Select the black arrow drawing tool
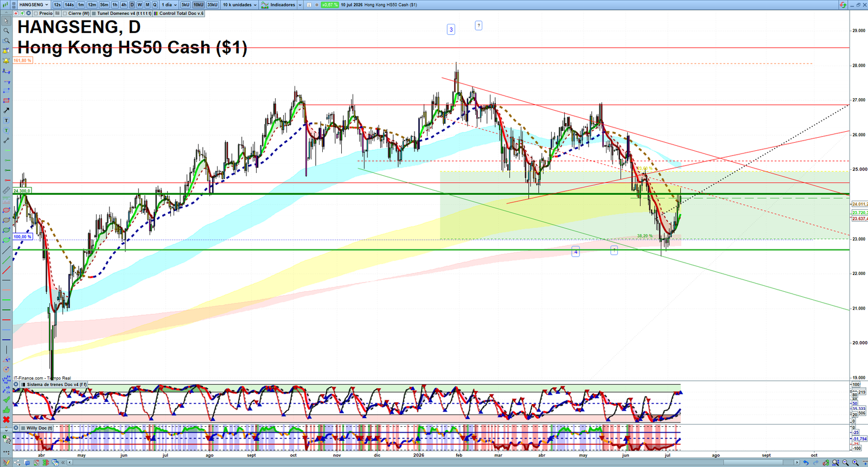 pyautogui.click(x=6, y=110)
